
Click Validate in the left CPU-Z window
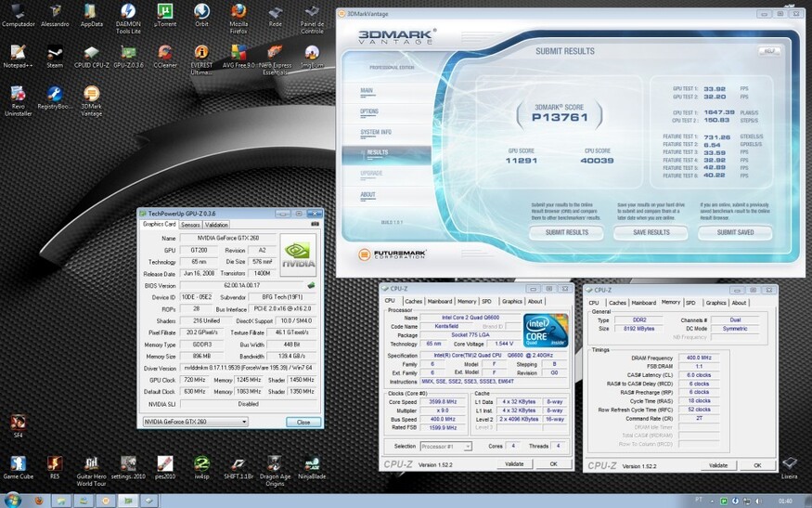tap(514, 464)
